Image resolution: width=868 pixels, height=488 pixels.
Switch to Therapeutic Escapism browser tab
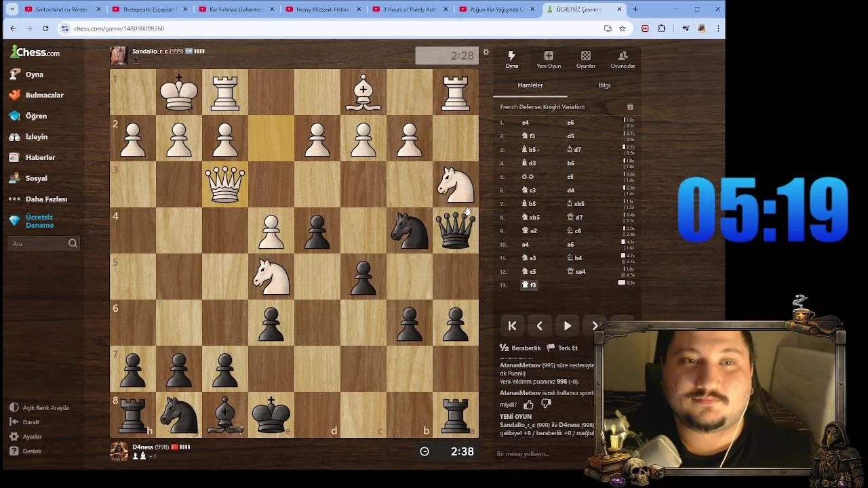click(149, 9)
